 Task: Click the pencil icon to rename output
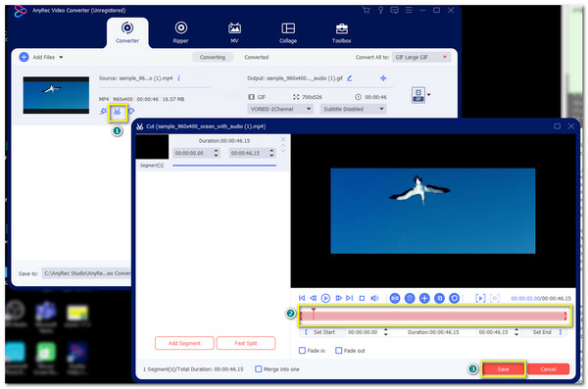(350, 78)
